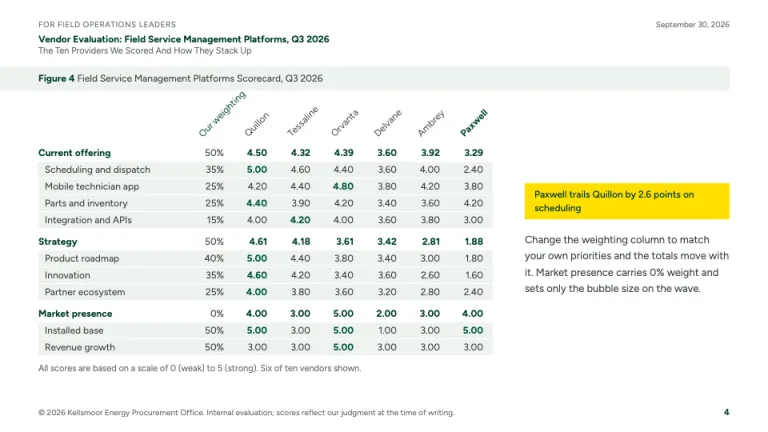Screen dimensions: 768x432
Task: Click Paxwell's 2.40 Scheduling and dispatch score
Action: (x=473, y=169)
